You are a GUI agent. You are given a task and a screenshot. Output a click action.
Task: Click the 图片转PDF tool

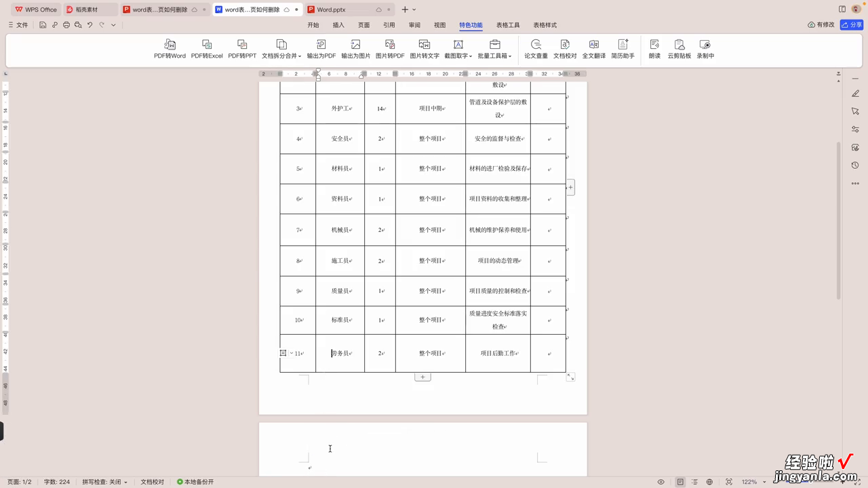click(x=390, y=49)
